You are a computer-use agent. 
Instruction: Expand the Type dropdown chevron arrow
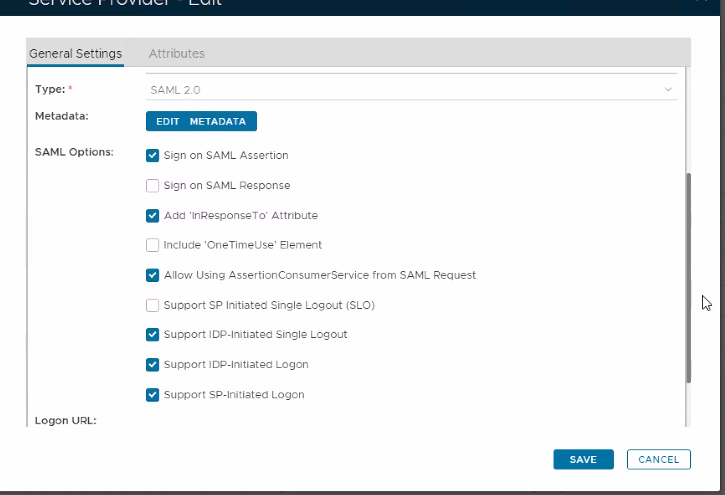click(x=668, y=90)
